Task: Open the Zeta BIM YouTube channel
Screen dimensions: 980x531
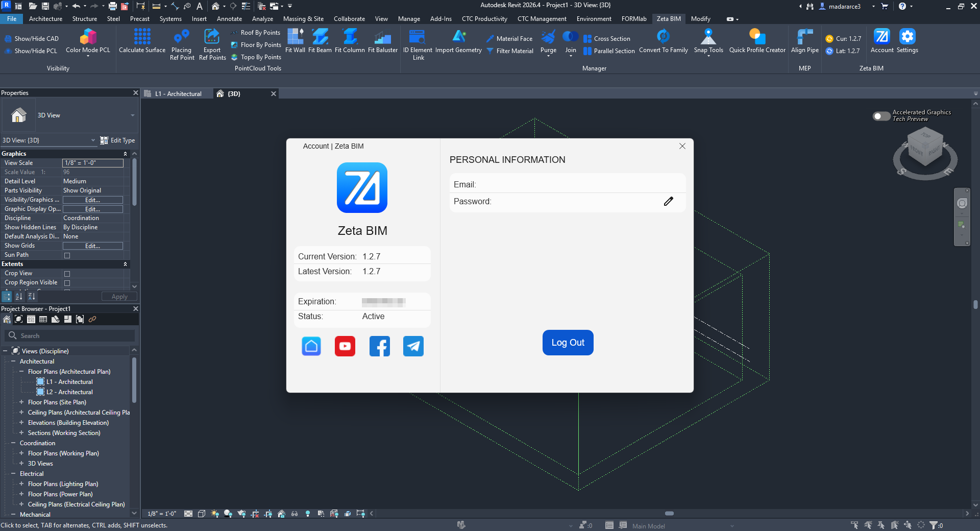Action: (x=345, y=346)
